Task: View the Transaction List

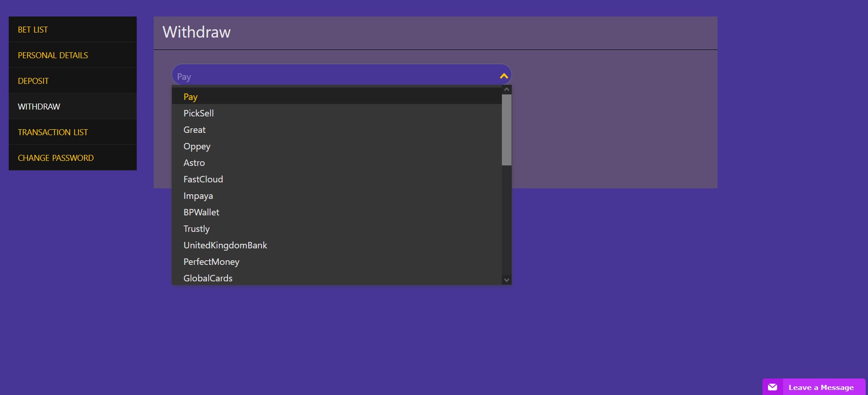Action: point(72,132)
